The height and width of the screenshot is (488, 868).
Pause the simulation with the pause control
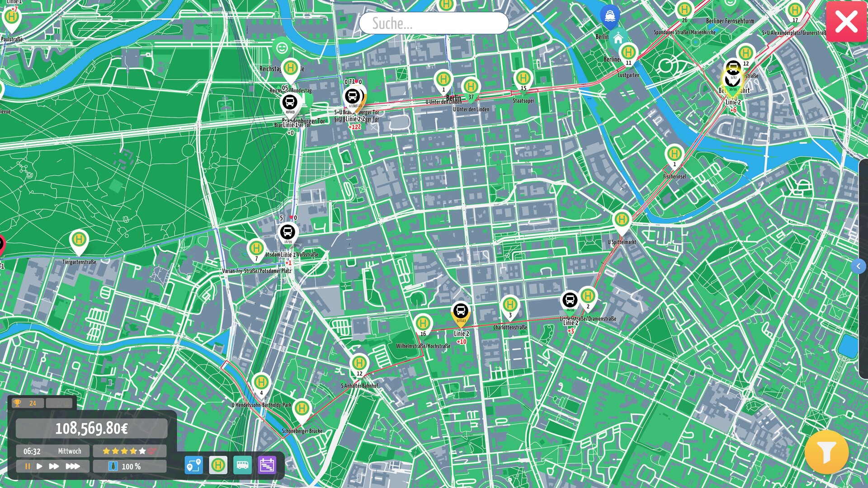(x=28, y=467)
